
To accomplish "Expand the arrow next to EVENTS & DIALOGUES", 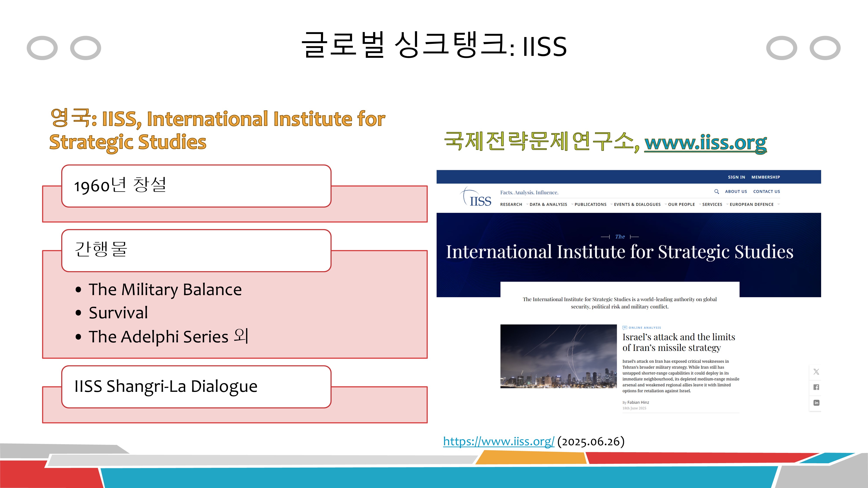I will (x=666, y=204).
